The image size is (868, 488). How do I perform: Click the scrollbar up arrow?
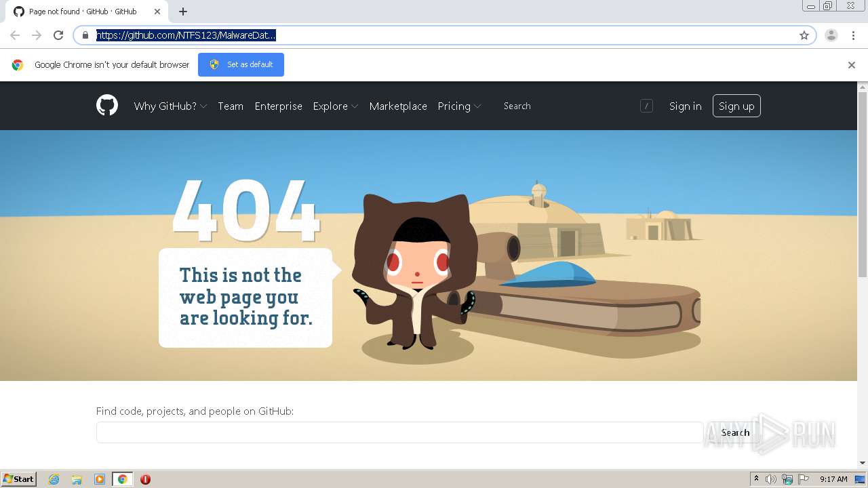863,87
